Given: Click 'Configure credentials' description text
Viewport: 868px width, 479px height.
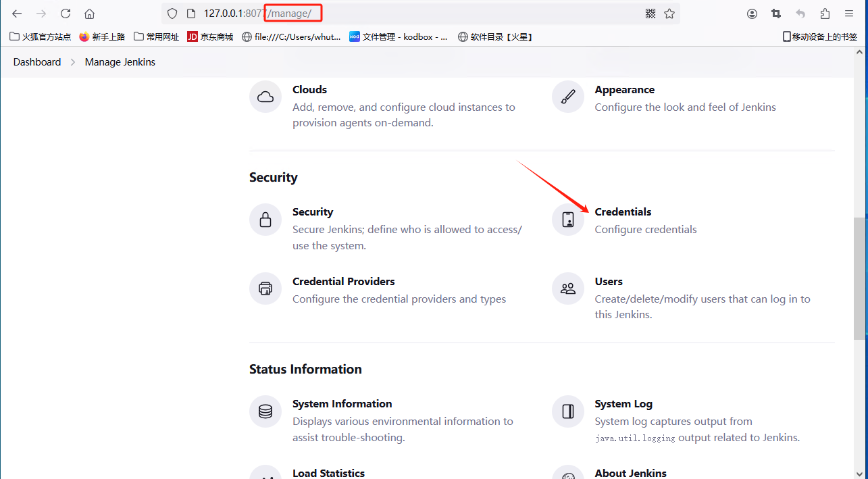Looking at the screenshot, I should tap(646, 230).
